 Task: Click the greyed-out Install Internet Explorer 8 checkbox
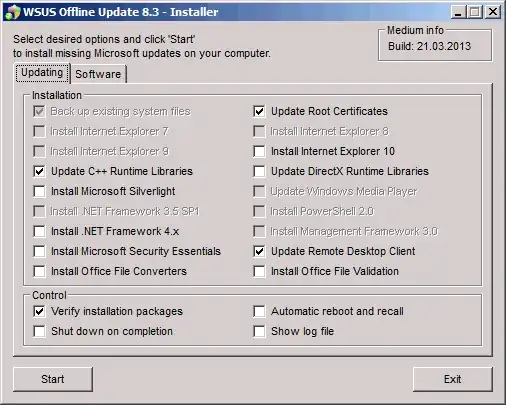coord(259,131)
